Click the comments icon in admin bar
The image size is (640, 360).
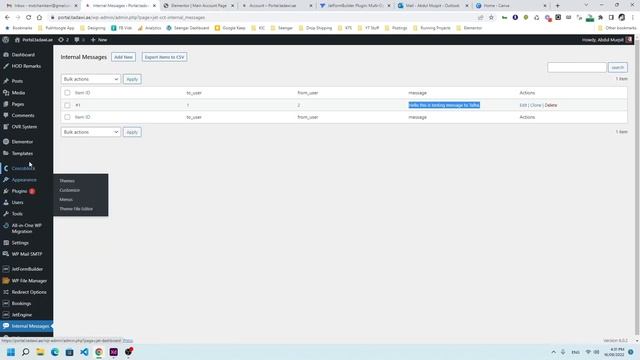coord(77,40)
